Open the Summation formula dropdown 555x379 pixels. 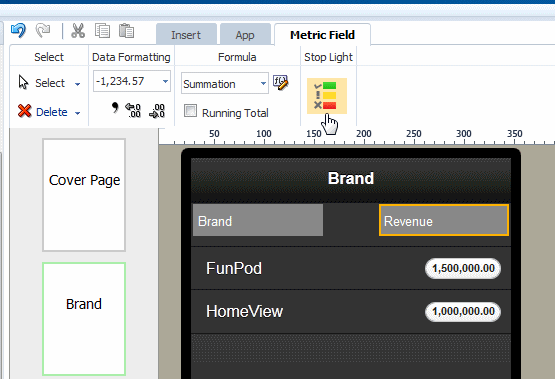263,84
